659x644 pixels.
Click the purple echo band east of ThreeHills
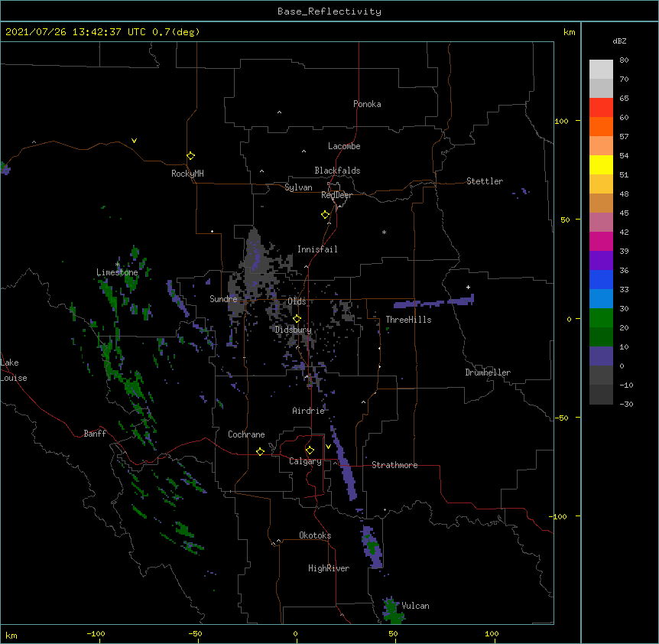[x=433, y=301]
